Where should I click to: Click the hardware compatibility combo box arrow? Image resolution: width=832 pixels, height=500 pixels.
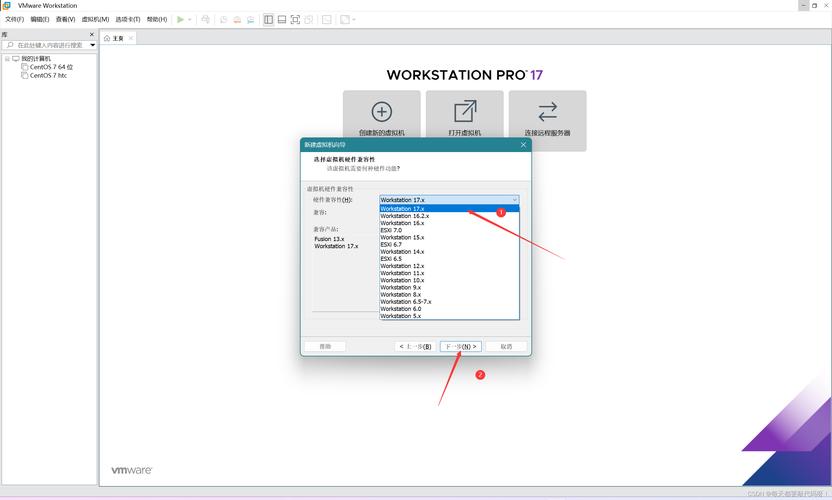514,200
